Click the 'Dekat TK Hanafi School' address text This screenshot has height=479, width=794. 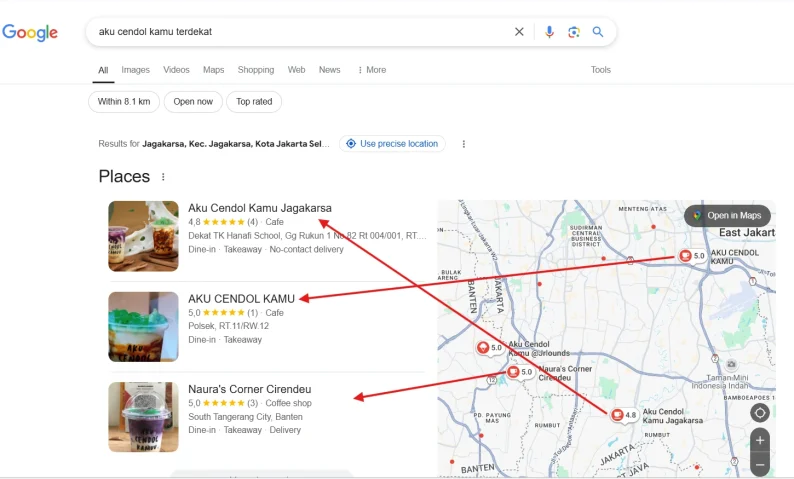tap(307, 236)
